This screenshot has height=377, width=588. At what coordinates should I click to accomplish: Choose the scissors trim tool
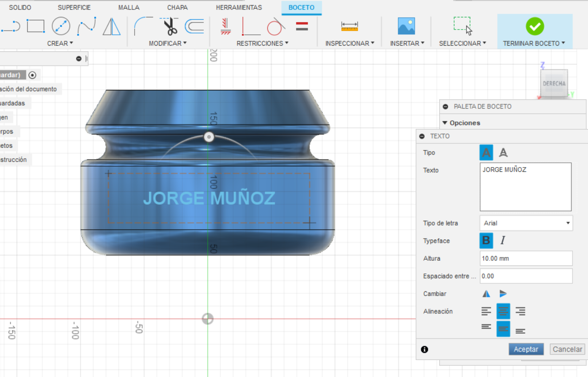tap(170, 26)
